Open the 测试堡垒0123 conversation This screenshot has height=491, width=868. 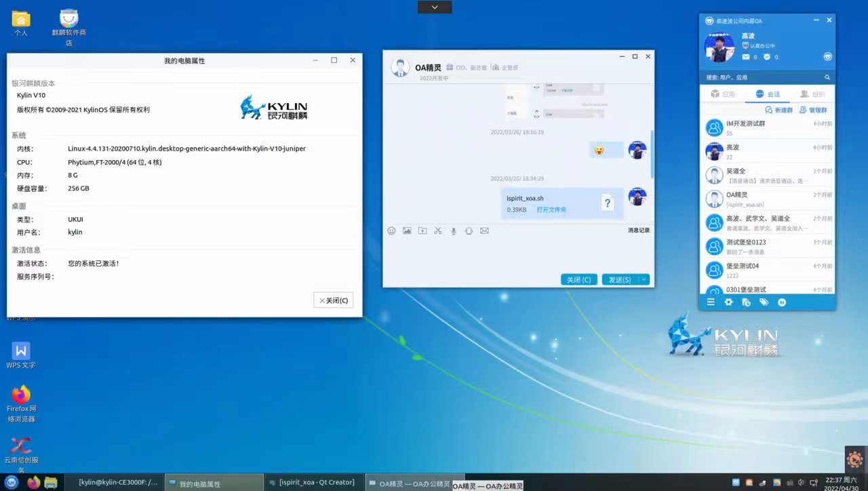tap(767, 246)
